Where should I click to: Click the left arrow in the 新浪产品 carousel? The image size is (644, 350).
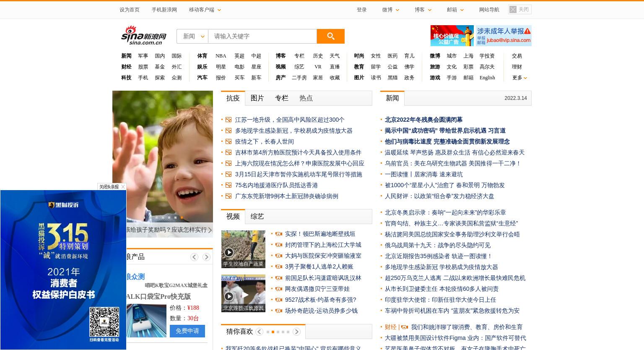coord(194,257)
